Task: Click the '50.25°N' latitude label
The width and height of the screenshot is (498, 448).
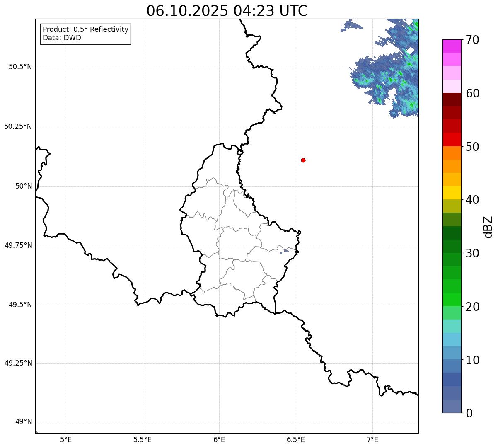Action: coord(18,126)
